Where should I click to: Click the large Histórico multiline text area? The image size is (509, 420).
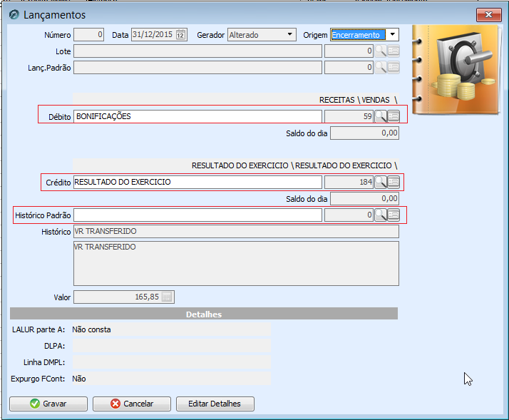pos(236,263)
